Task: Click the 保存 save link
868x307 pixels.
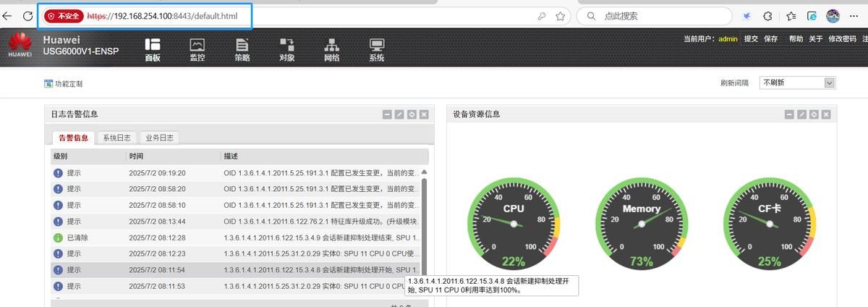Action: (770, 39)
